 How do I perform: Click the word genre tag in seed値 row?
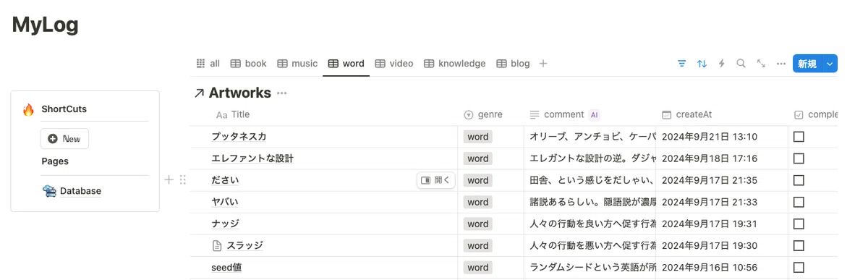[478, 268]
